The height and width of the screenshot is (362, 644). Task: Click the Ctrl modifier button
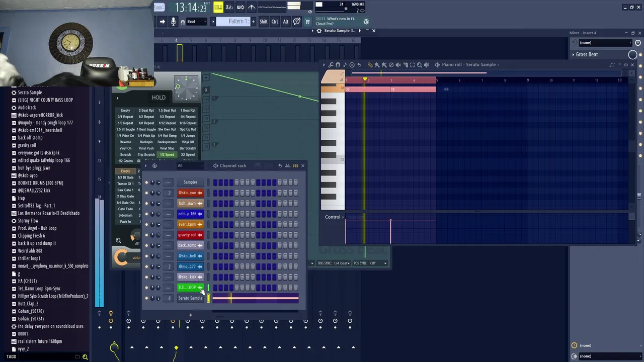pyautogui.click(x=275, y=22)
